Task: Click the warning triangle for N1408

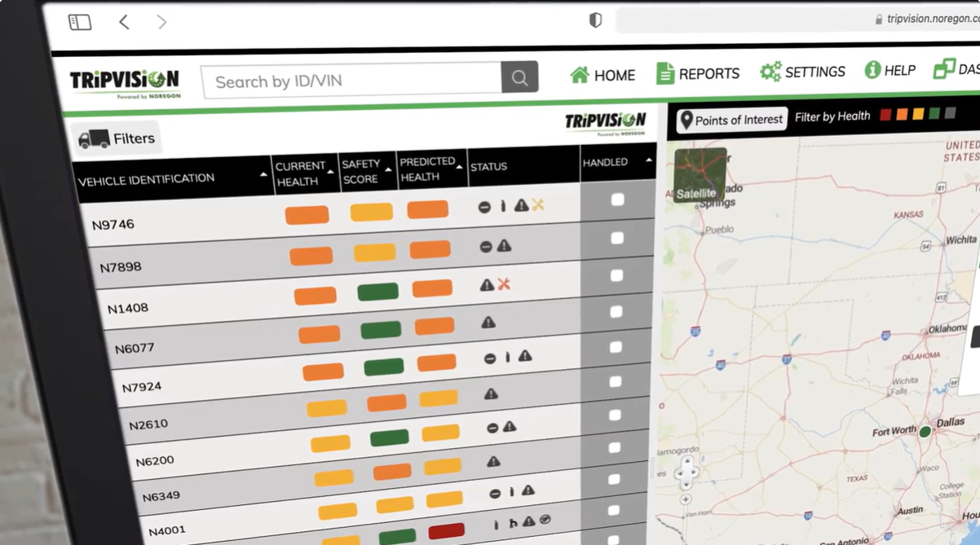Action: coord(487,285)
